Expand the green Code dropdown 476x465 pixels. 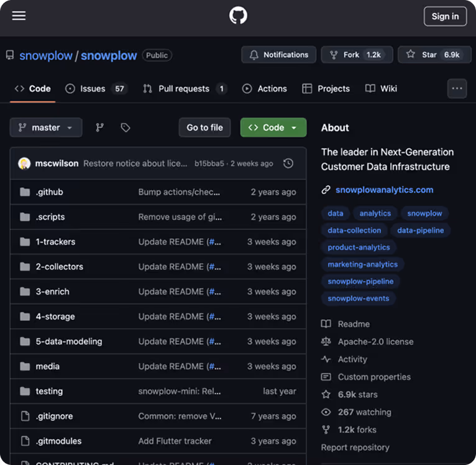(x=273, y=127)
